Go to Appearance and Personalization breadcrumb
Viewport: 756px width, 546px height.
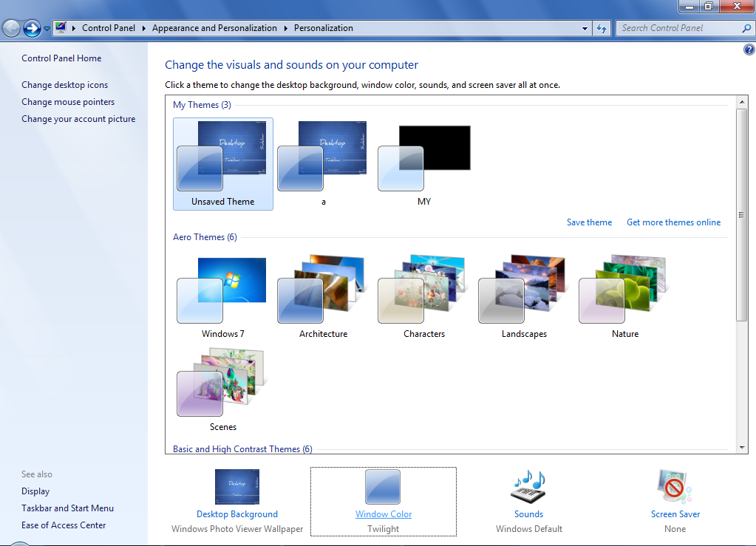(x=214, y=28)
